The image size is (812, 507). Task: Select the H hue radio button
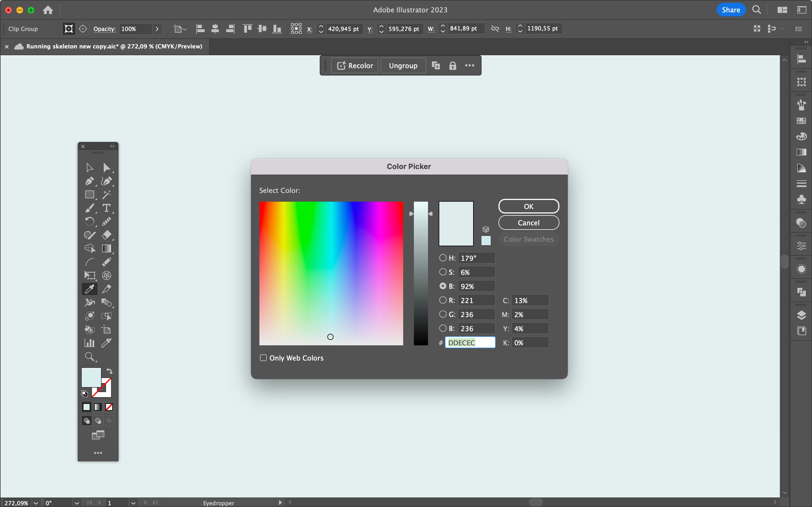pos(443,258)
